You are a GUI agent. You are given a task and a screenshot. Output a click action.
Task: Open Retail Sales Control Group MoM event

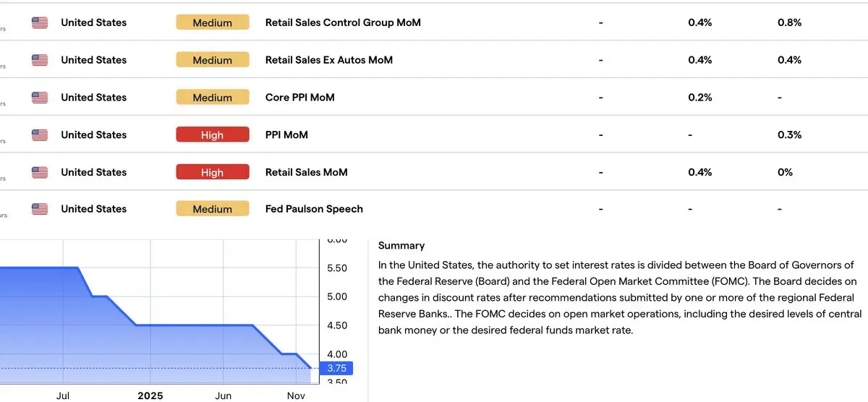[x=343, y=22]
